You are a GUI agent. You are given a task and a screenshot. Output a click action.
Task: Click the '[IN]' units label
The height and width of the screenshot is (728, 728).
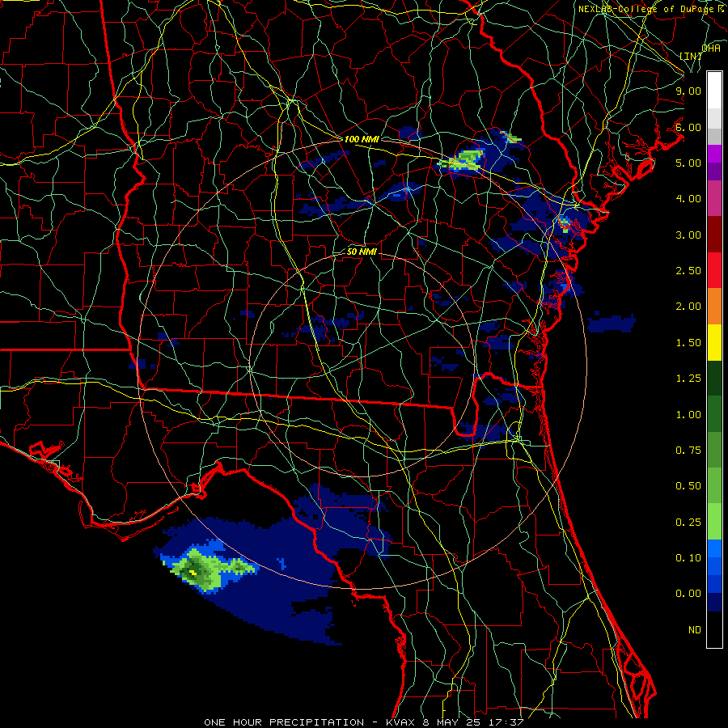coord(691,56)
